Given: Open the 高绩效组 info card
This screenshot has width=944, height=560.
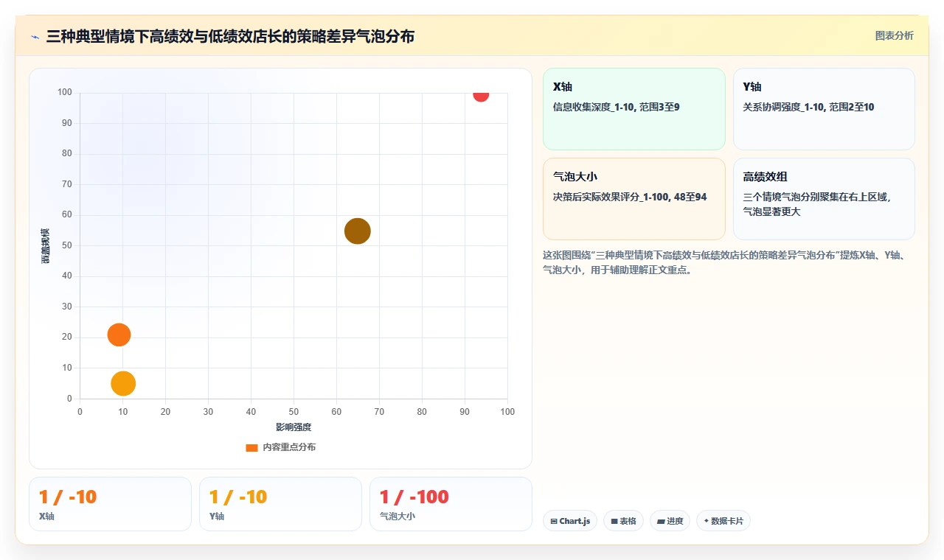Looking at the screenshot, I should coord(824,199).
